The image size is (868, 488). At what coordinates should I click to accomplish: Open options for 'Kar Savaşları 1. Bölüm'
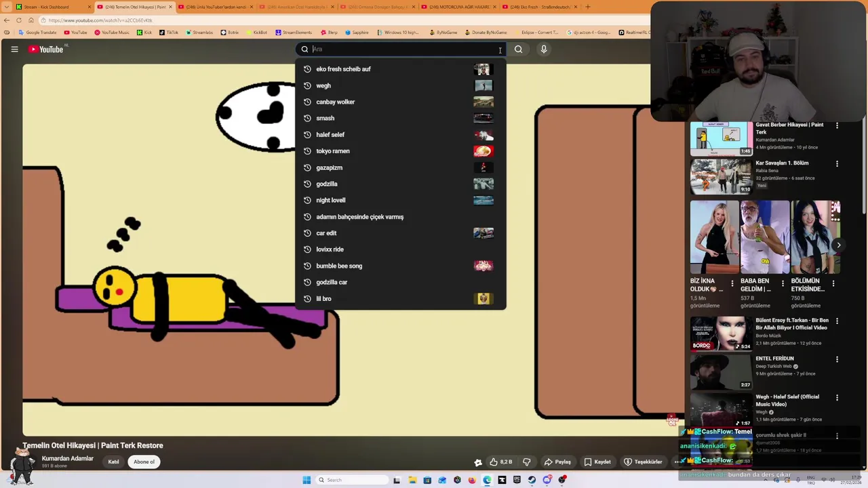837,163
